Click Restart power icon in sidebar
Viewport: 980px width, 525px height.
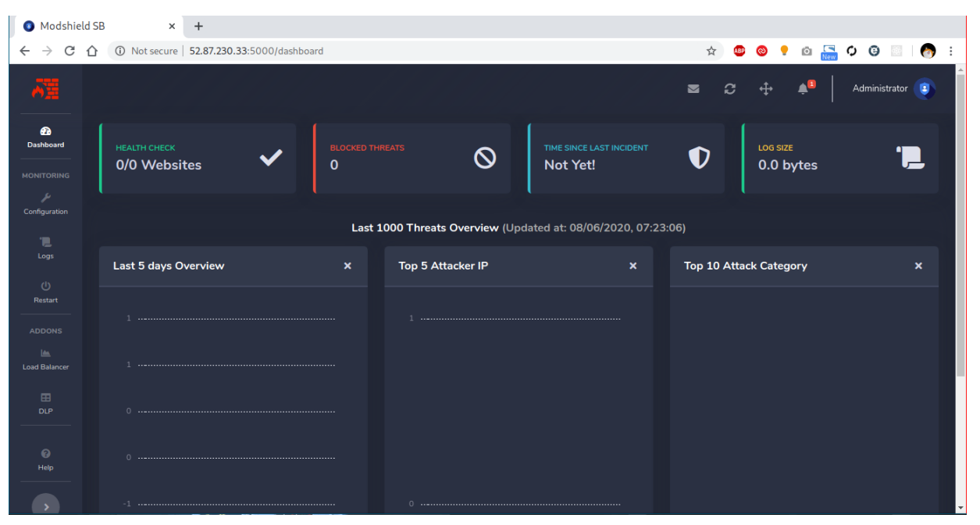(x=45, y=291)
